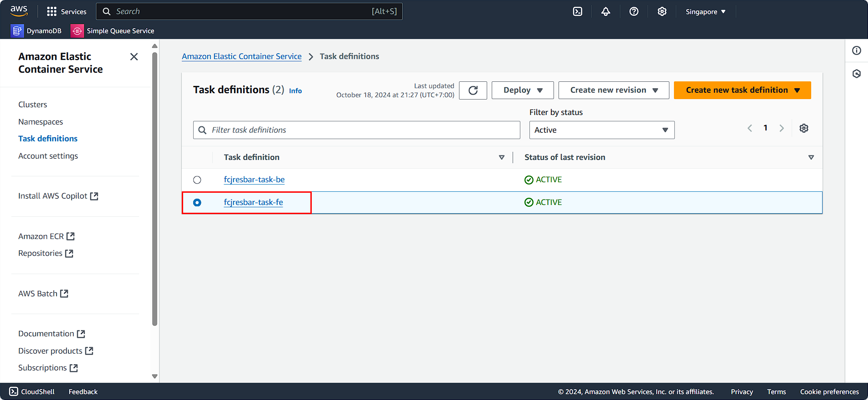Click the Last updated October 18 timestamp
This screenshot has height=400, width=868.
pyautogui.click(x=395, y=90)
